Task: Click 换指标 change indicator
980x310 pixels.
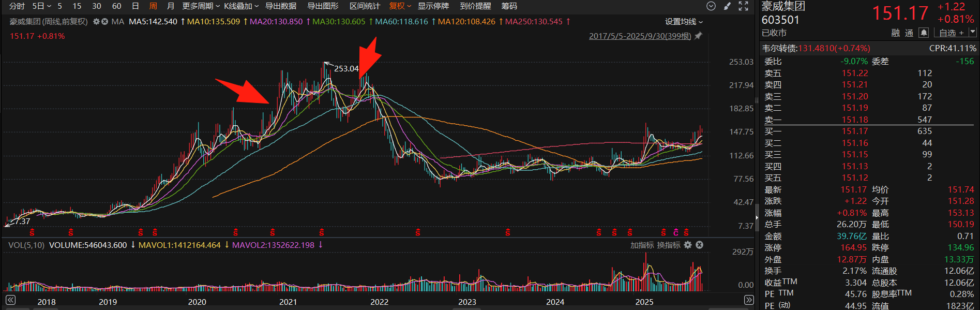Action: point(669,245)
